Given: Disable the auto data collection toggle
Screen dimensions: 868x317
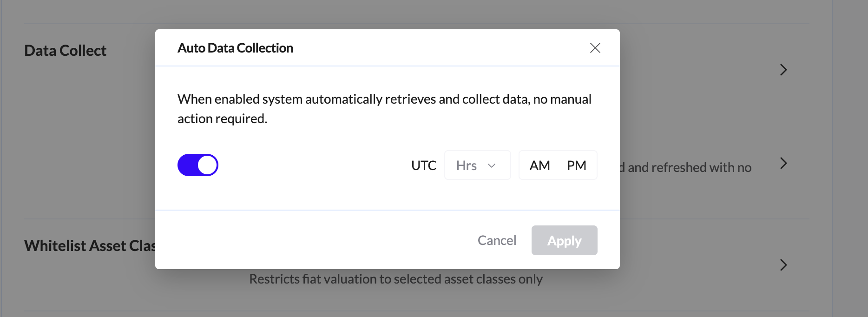Looking at the screenshot, I should [x=197, y=165].
